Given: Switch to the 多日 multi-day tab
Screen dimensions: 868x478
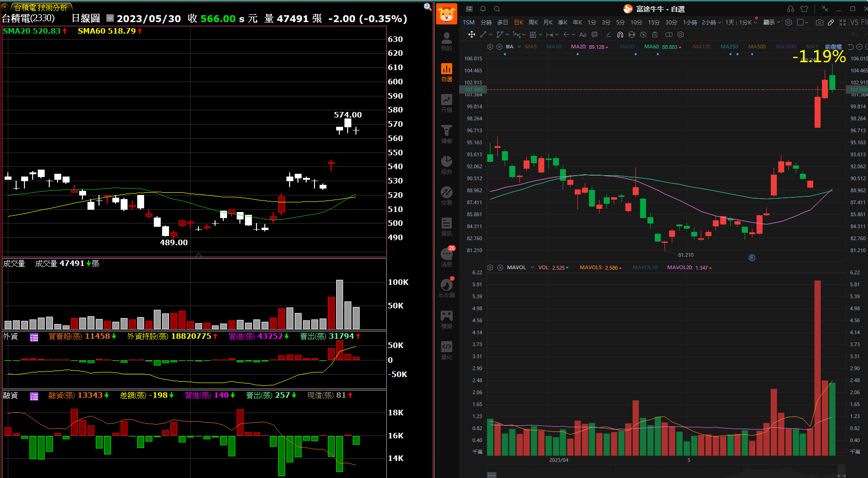Looking at the screenshot, I should coord(502,22).
